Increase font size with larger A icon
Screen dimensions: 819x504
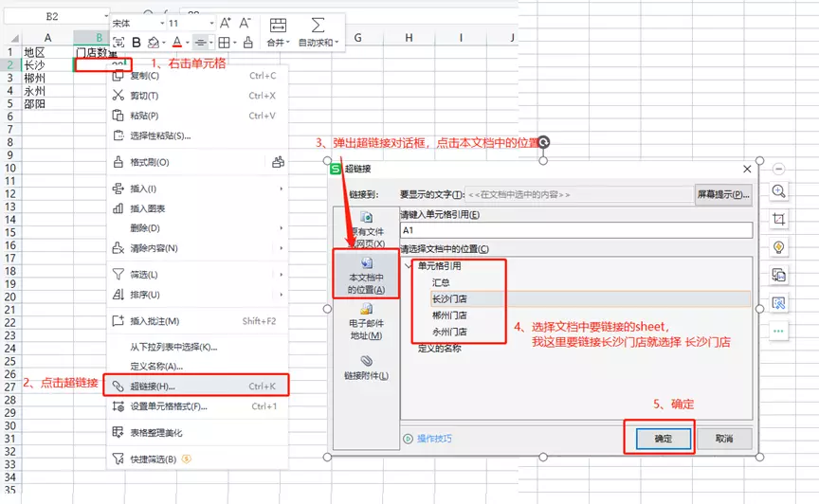click(226, 23)
